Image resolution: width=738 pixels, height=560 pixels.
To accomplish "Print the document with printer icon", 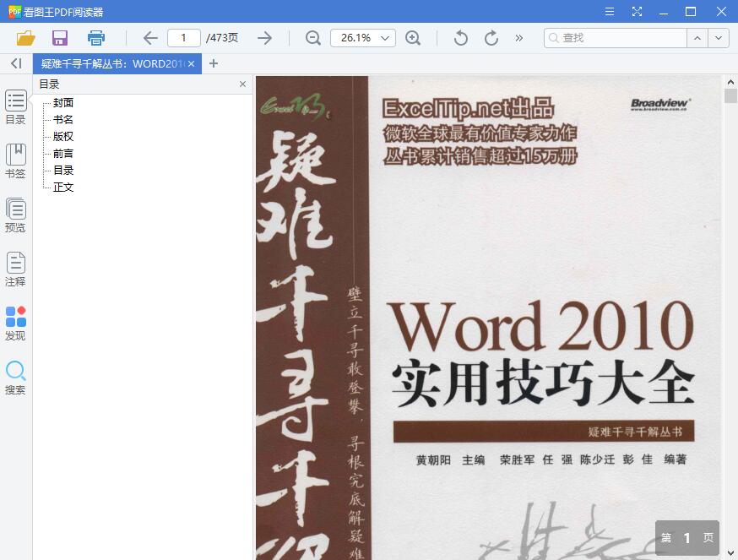I will tap(96, 38).
